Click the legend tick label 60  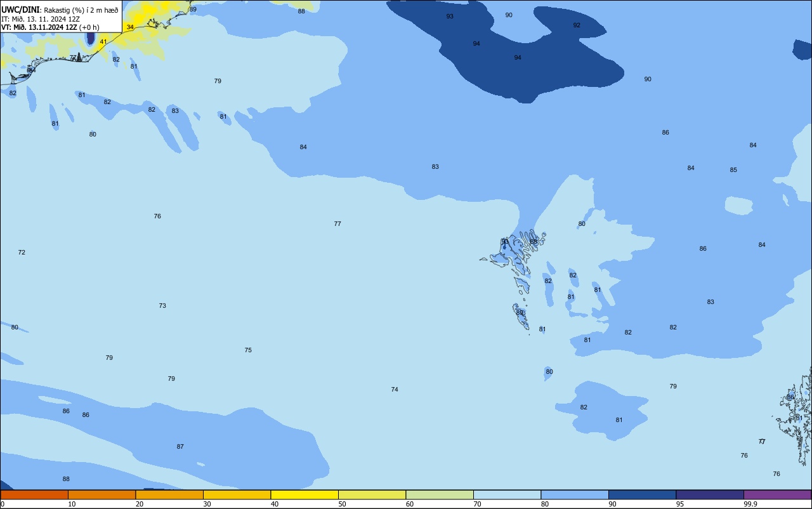tap(409, 504)
